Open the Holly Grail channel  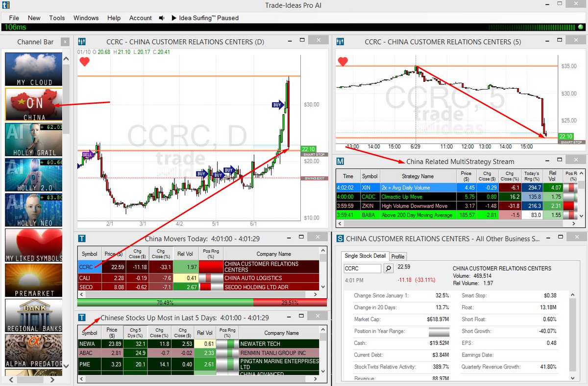34,140
